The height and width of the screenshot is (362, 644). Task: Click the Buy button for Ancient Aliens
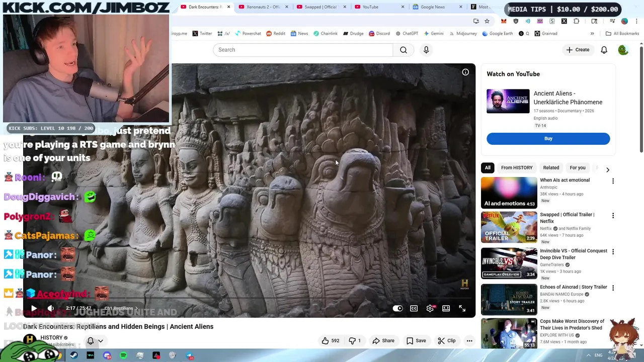coord(548,139)
